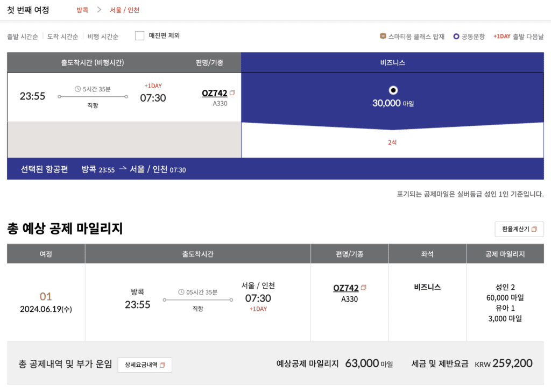Check the 매진편 제외 checkbox

139,36
